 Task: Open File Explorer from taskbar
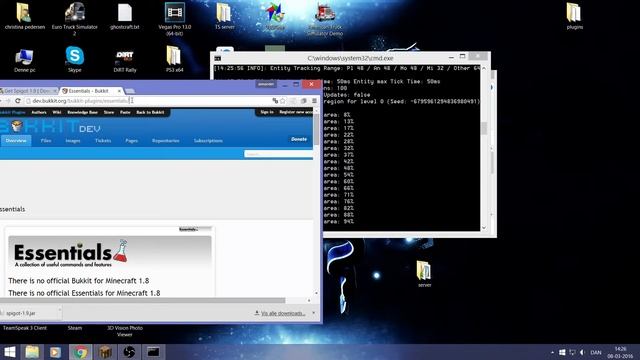[32, 352]
